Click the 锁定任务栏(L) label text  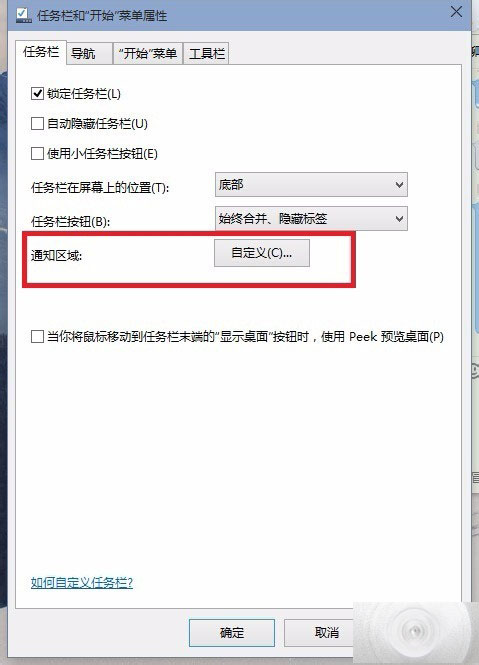84,93
